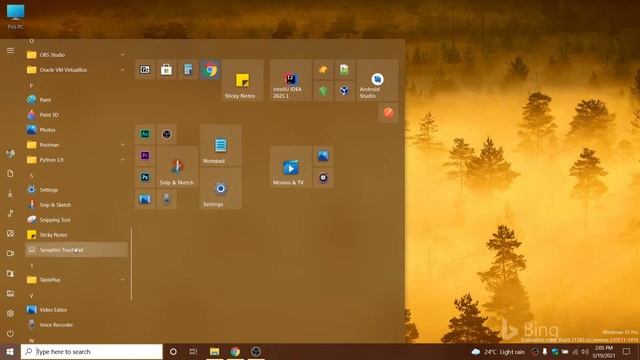
Task: Open the notification center icon
Action: tap(627, 351)
